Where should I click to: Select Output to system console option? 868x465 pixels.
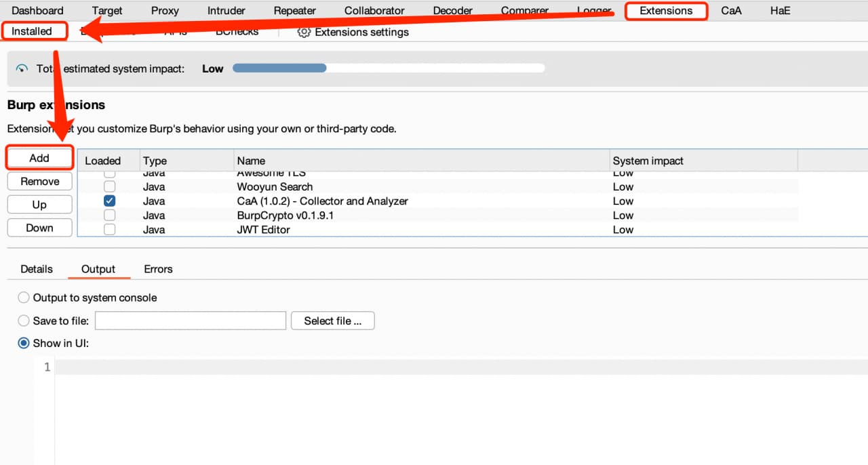coord(24,298)
